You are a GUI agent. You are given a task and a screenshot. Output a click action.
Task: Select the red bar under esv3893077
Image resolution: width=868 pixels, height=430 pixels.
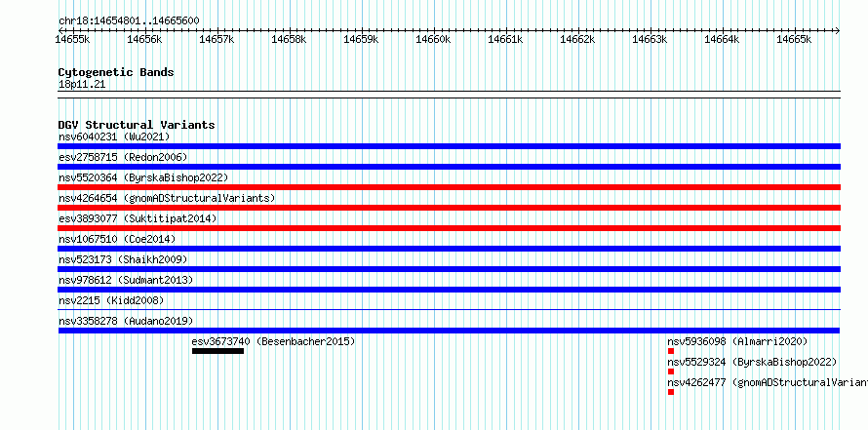point(449,228)
